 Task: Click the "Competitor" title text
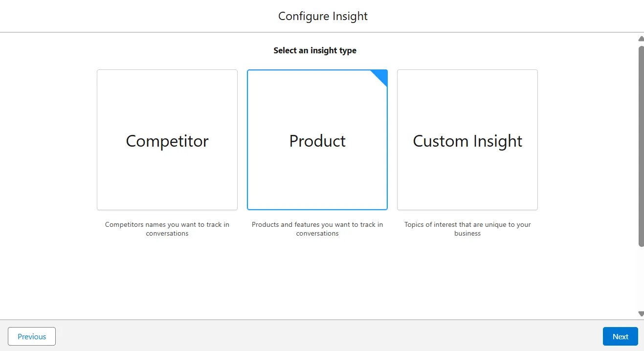coord(167,141)
